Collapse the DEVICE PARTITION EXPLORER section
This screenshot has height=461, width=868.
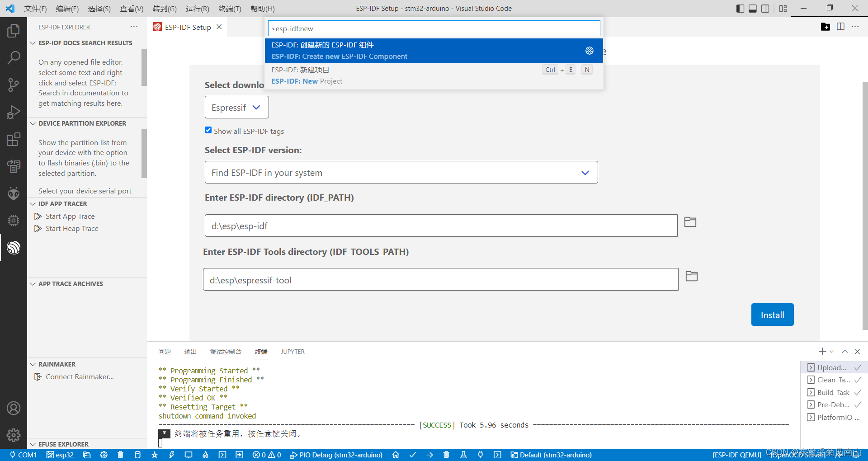pyautogui.click(x=33, y=123)
